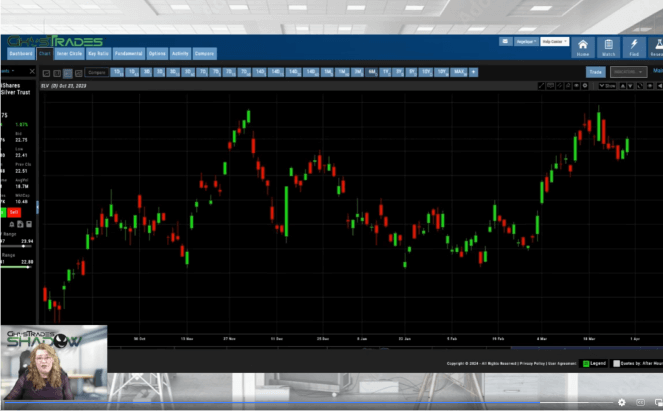Select the line chart type icon
The height and width of the screenshot is (411, 663).
coord(45,73)
